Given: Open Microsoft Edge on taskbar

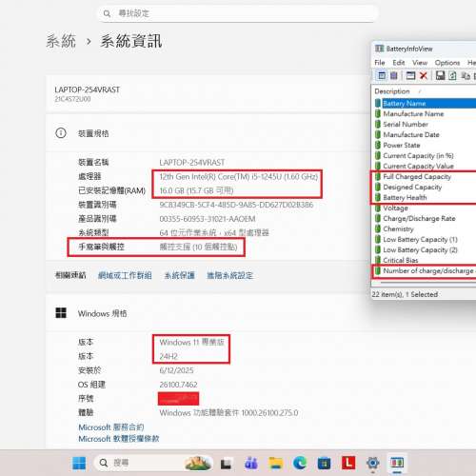Looking at the screenshot, I should point(300,463).
